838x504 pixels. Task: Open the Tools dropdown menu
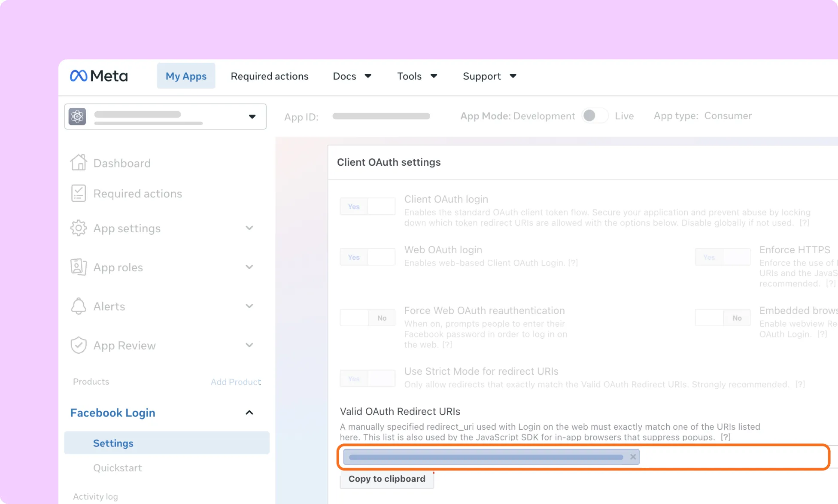click(x=417, y=76)
